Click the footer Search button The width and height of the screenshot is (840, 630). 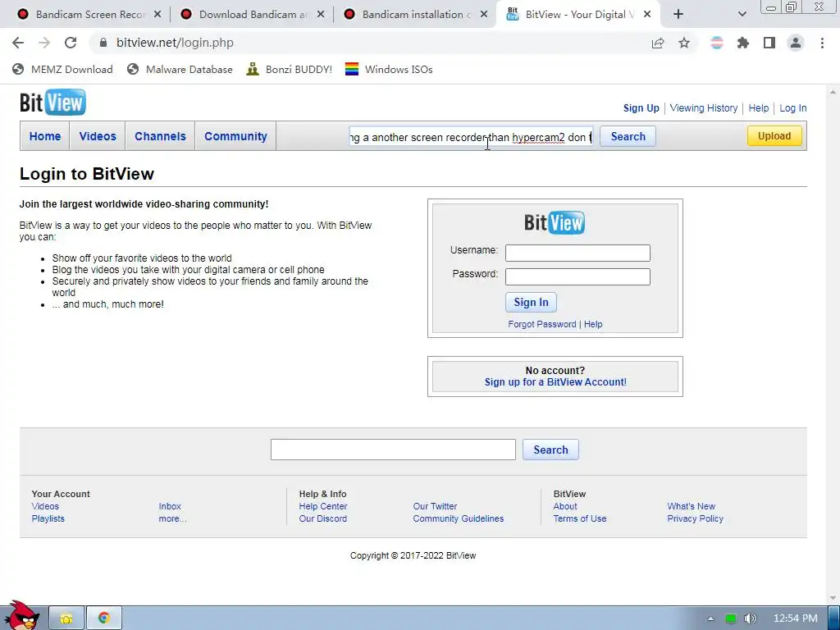point(550,450)
